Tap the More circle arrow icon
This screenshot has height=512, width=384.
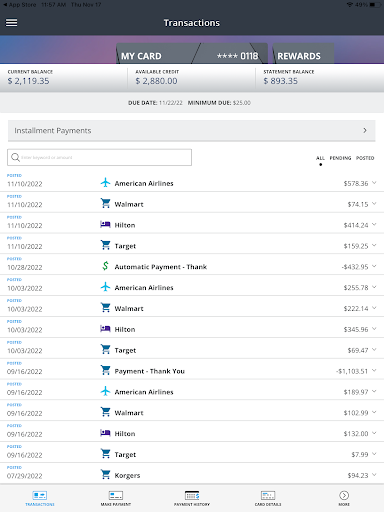coord(344,495)
